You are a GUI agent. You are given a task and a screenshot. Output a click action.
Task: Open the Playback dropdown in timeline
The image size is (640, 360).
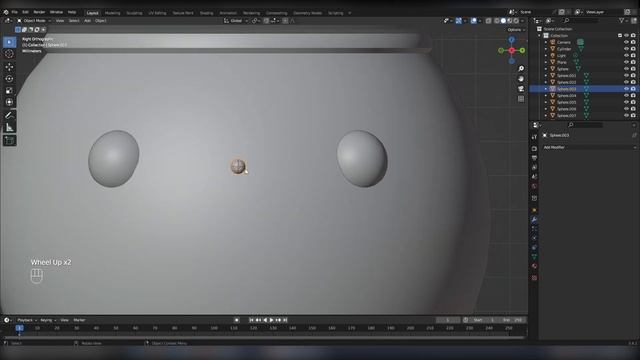tap(27, 320)
